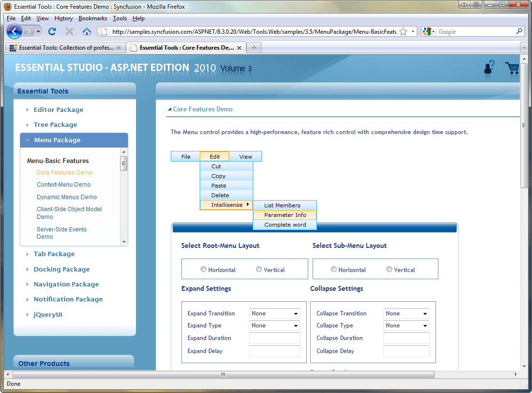The width and height of the screenshot is (532, 393).
Task: Click the Home icon in the toolbar
Action: [x=86, y=31]
